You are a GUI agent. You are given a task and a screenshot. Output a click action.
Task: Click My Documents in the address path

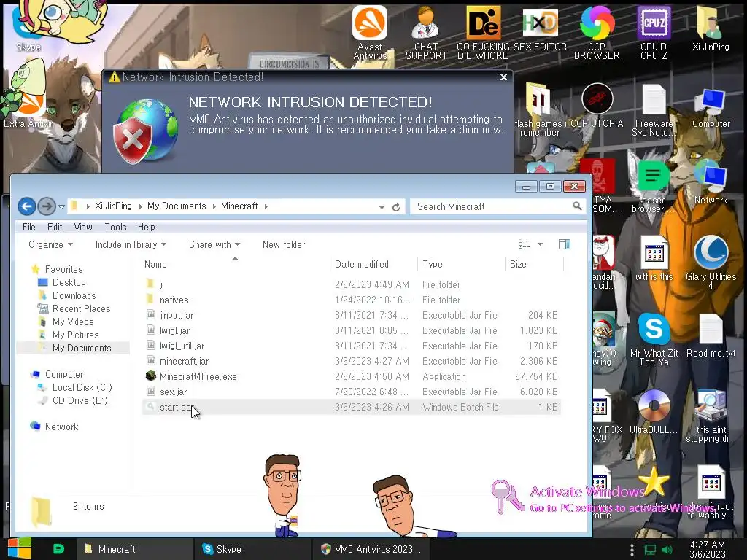coord(177,206)
